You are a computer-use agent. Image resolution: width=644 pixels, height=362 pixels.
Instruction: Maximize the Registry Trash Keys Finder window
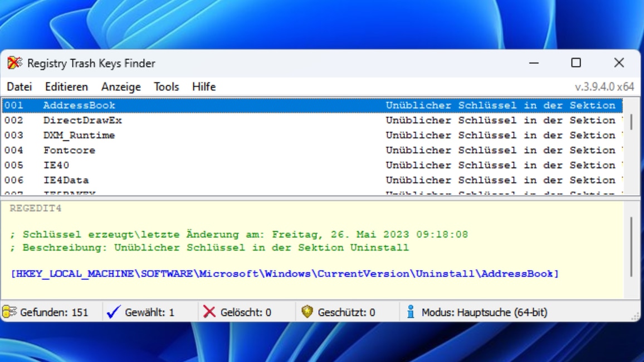click(576, 63)
